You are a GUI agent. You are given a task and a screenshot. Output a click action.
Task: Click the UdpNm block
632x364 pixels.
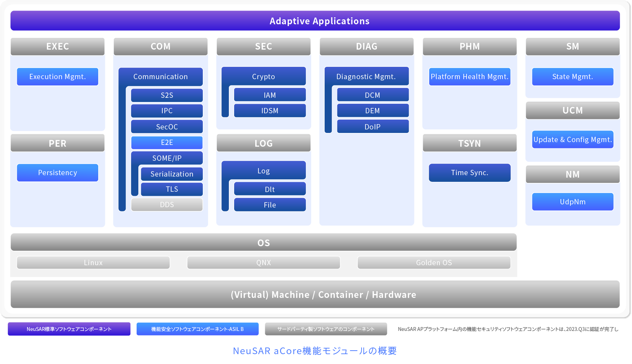(573, 202)
